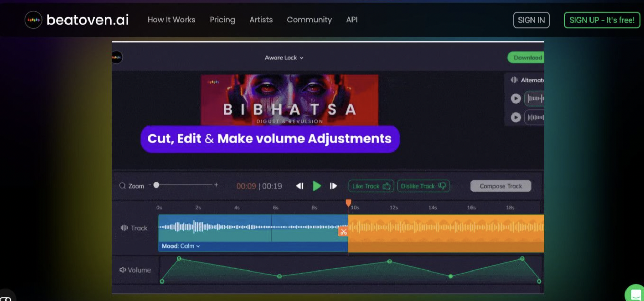644x301 pixels.
Task: Play the second alternate track
Action: point(515,117)
